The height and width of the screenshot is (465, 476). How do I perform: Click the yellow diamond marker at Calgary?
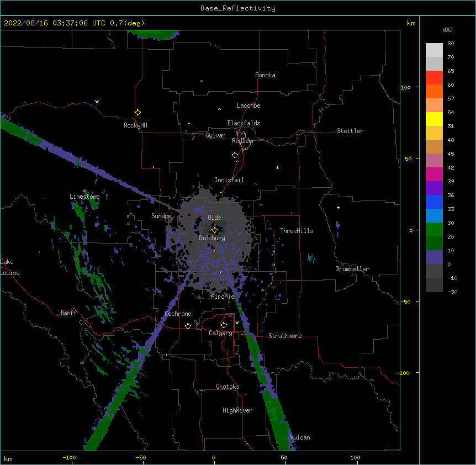224,325
